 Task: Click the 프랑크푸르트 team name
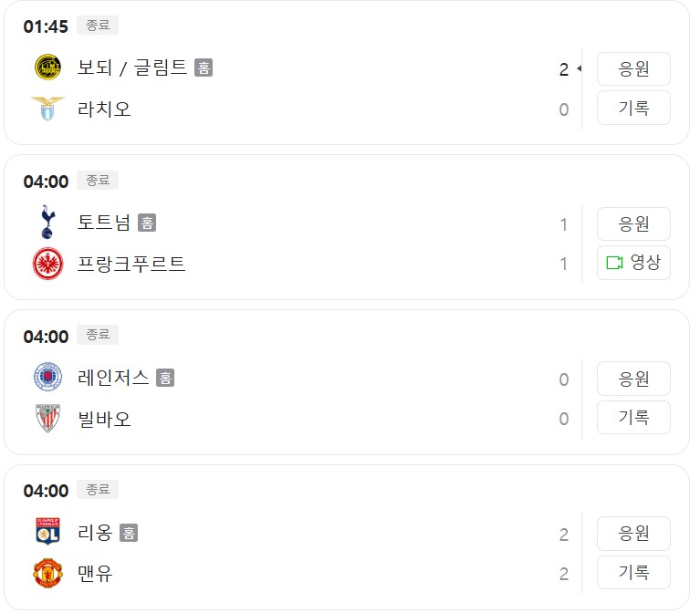pyautogui.click(x=131, y=264)
